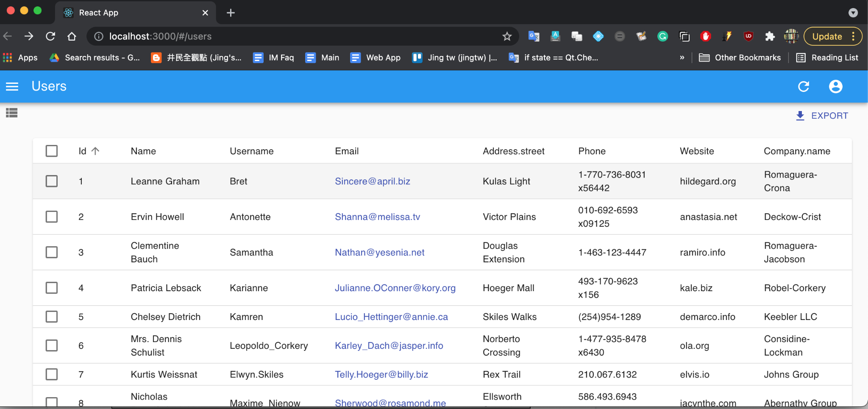Click the refresh icon in blue app bar
This screenshot has height=409, width=868.
[x=804, y=86]
